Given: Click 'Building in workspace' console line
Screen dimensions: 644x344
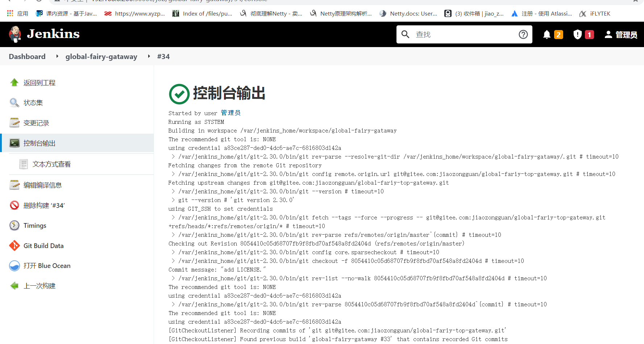Looking at the screenshot, I should tap(282, 131).
